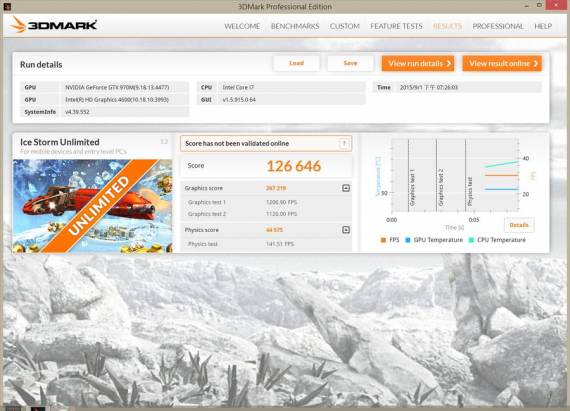The width and height of the screenshot is (570, 411).
Task: Click the FPS orange legend swatch
Action: [x=383, y=240]
